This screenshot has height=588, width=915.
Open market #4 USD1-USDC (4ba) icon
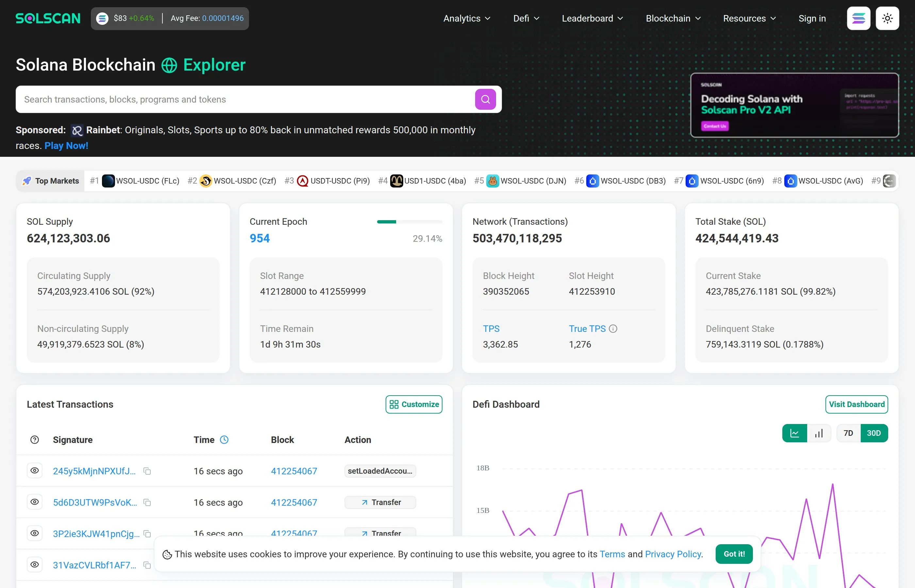(x=396, y=181)
